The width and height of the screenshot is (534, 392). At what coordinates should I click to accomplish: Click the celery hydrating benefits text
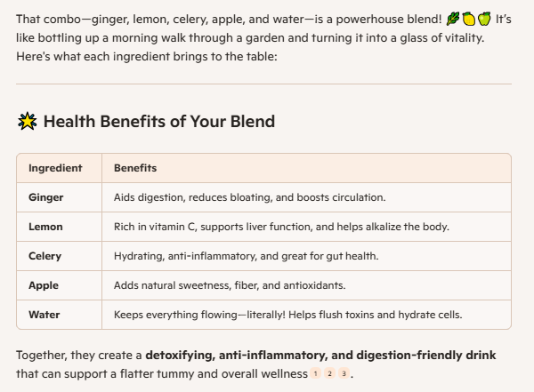click(246, 256)
